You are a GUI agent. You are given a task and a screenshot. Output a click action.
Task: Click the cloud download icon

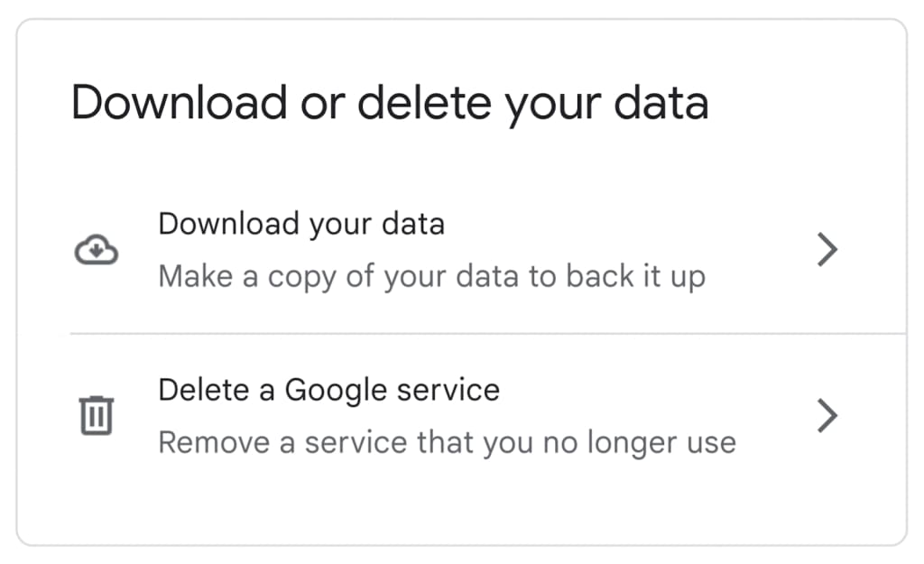(x=96, y=250)
